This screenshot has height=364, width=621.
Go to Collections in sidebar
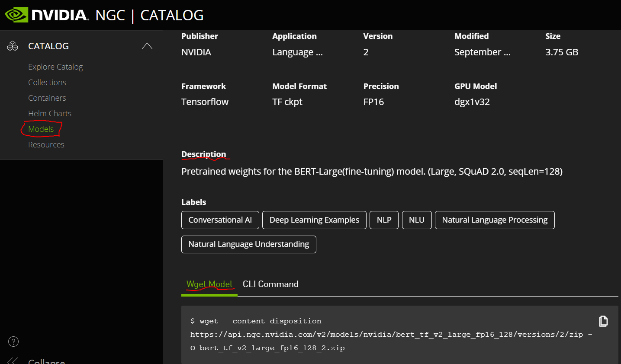[x=47, y=82]
